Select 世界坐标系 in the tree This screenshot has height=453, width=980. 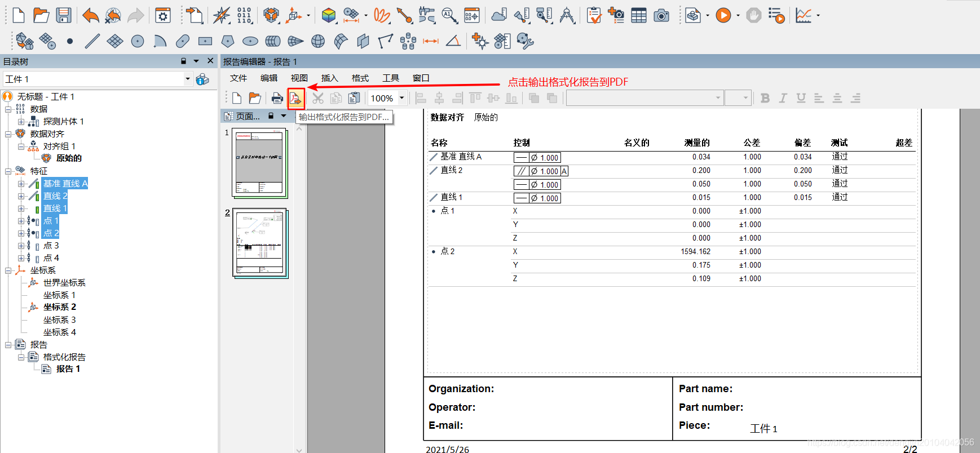tap(64, 283)
